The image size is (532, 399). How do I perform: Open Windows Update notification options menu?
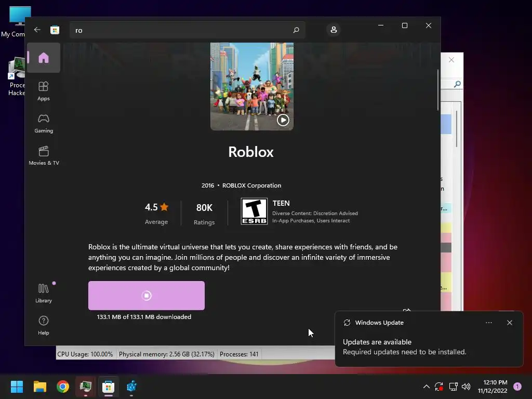[x=488, y=323]
